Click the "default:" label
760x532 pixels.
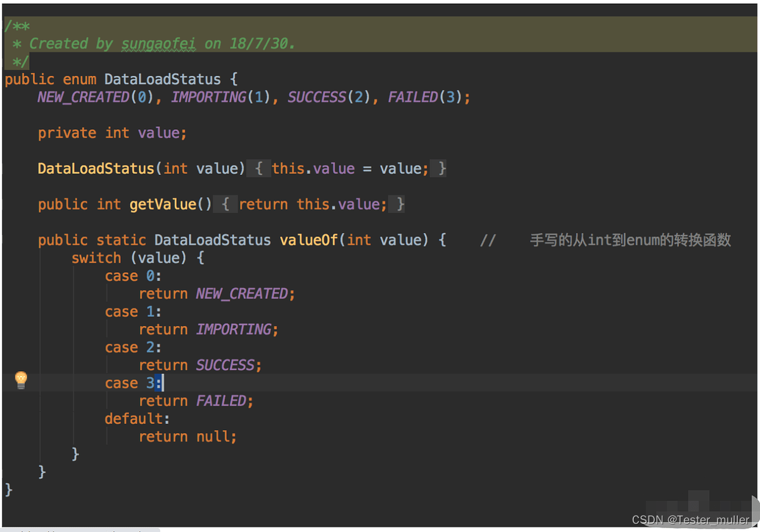(137, 419)
